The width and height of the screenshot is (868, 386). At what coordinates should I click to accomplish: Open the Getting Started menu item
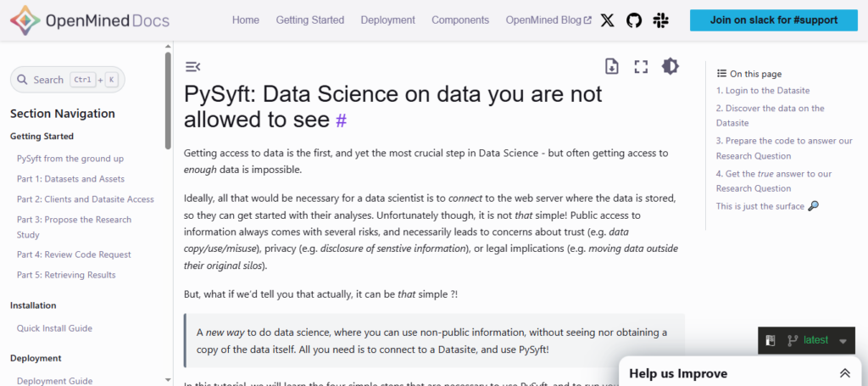310,20
